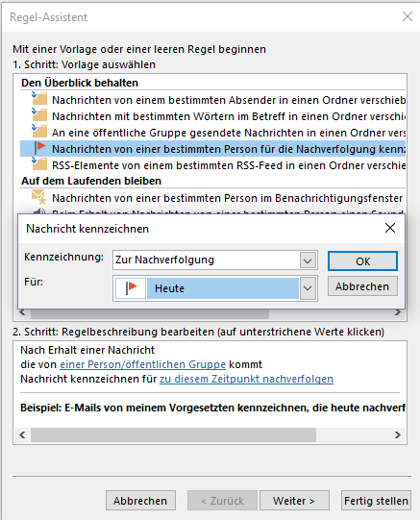Open einer Person/öffentlichen Gruppe link
This screenshot has width=420, height=520.
tap(142, 364)
